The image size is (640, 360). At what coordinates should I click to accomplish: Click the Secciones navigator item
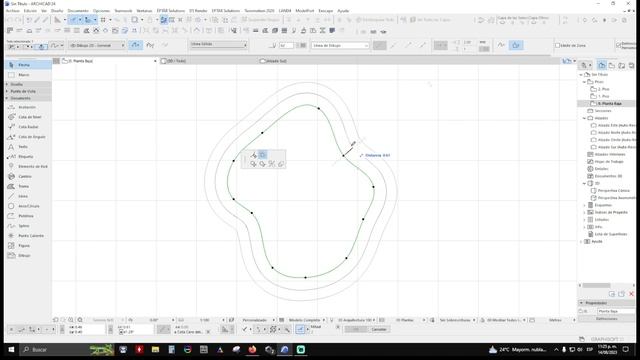pyautogui.click(x=602, y=111)
